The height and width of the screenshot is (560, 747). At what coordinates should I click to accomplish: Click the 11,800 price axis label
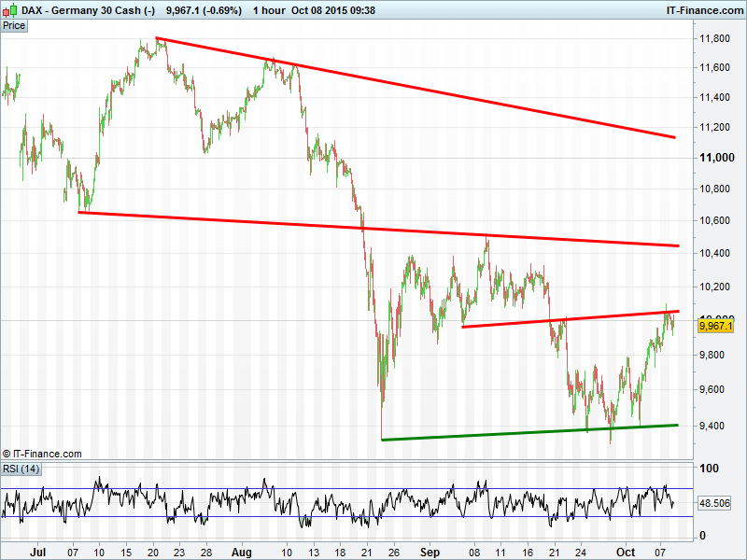tap(714, 38)
